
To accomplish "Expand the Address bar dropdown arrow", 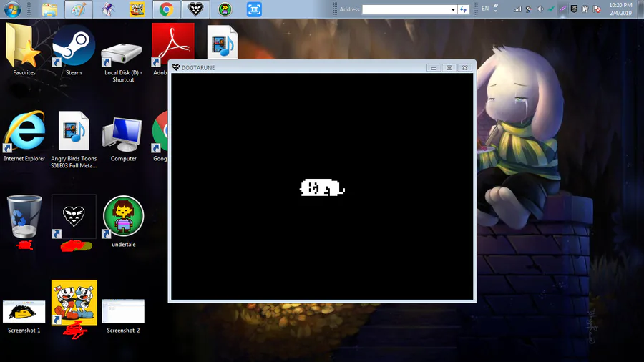I will 453,9.
